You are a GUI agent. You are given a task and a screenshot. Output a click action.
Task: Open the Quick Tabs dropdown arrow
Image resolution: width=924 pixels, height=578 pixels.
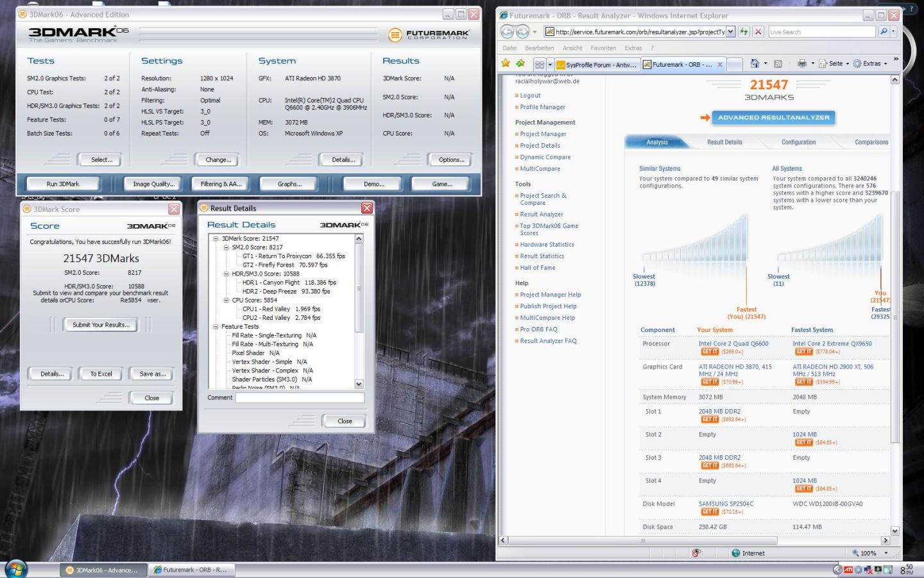pyautogui.click(x=550, y=64)
